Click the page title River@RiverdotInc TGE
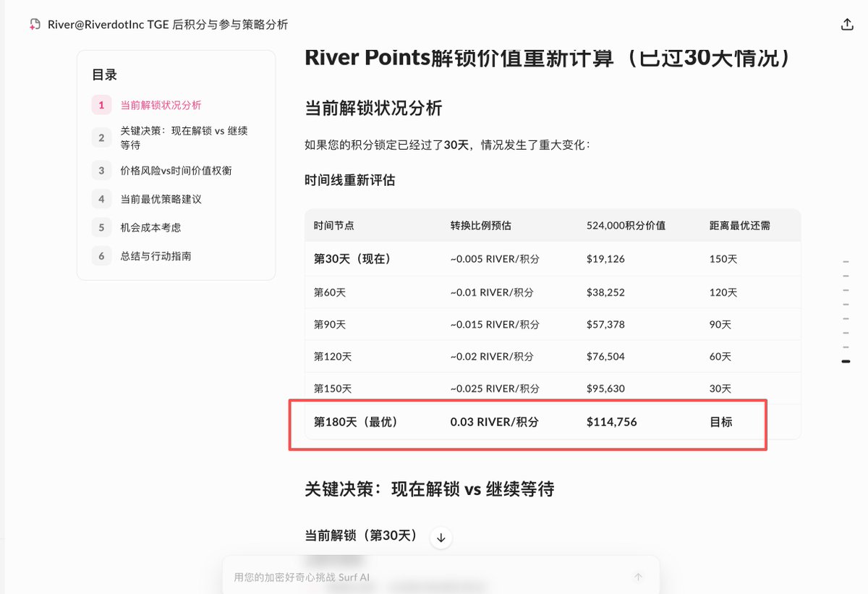 (168, 25)
